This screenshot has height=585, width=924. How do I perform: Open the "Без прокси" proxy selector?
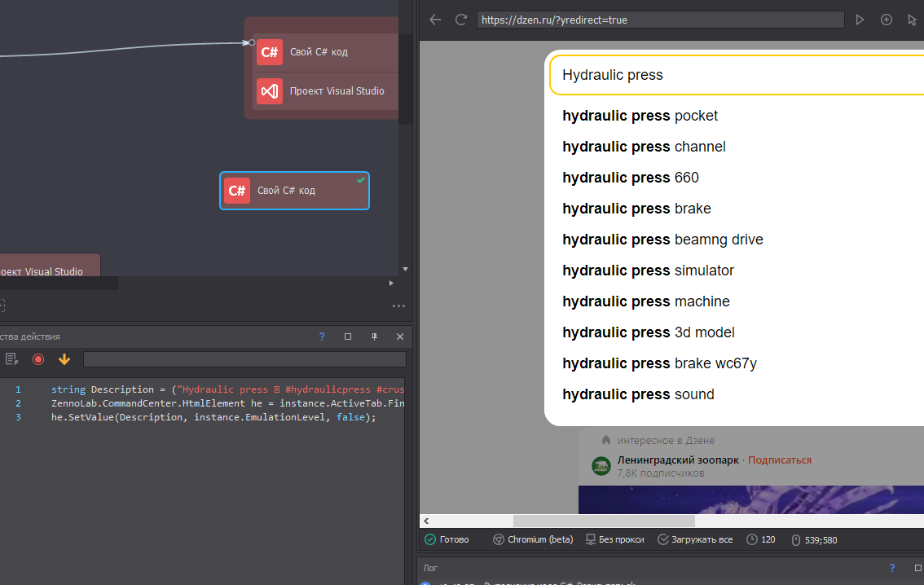point(614,539)
